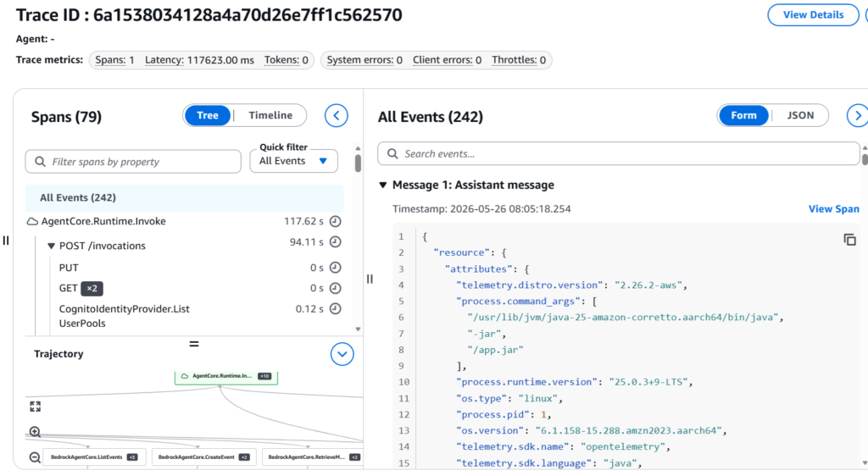Click clock icon for CognitoIdentityProvider span
868x476 pixels.
(336, 308)
